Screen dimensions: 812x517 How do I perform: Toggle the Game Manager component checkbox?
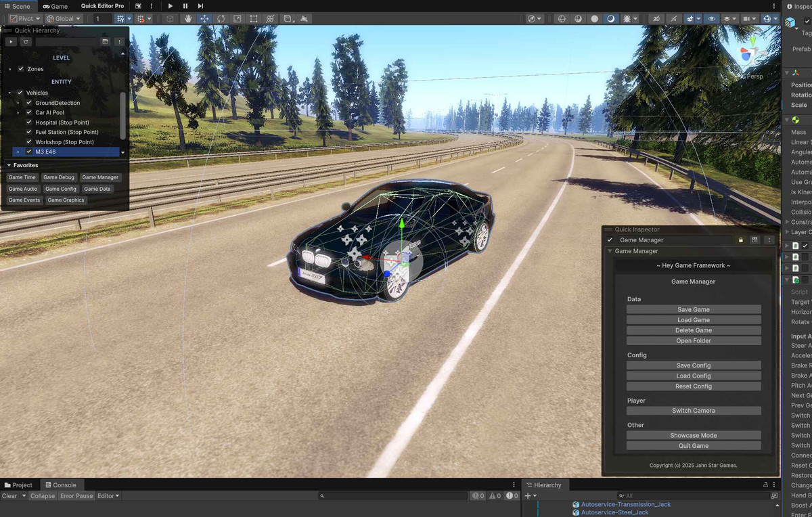610,240
